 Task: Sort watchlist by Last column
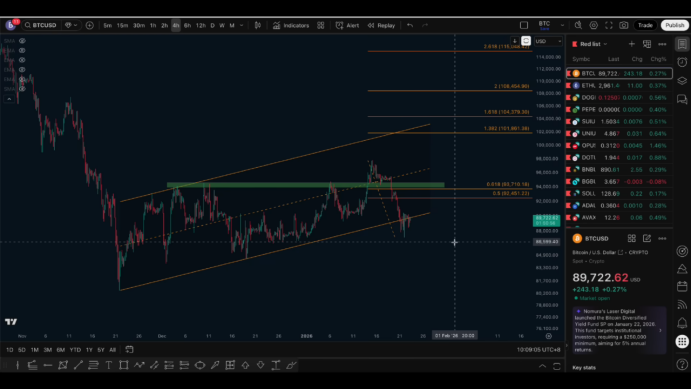coord(613,59)
